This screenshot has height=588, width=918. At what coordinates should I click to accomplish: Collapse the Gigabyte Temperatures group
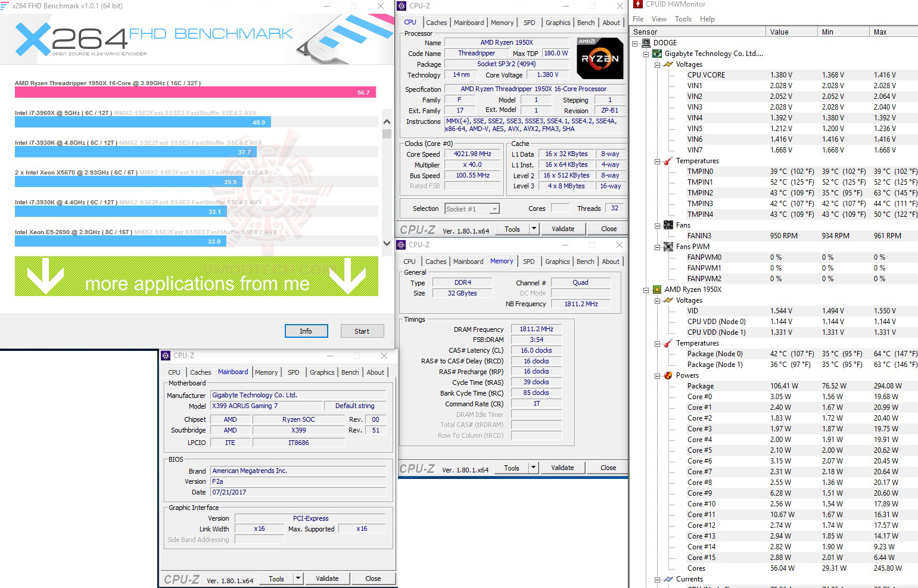point(657,161)
